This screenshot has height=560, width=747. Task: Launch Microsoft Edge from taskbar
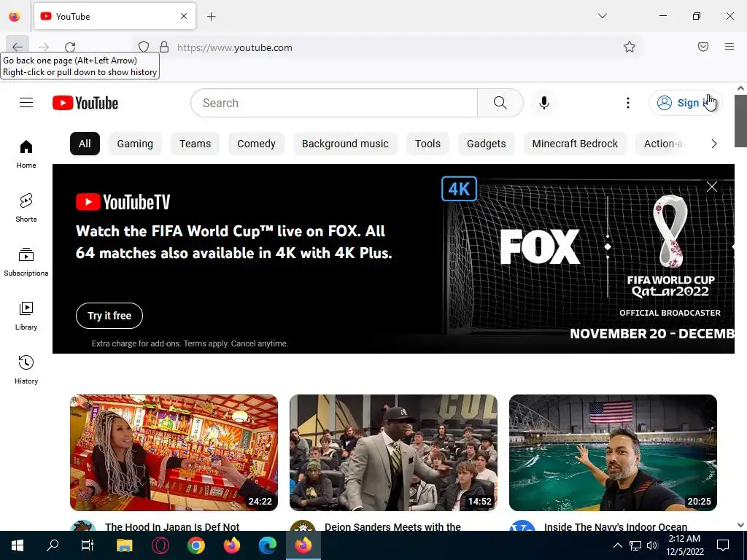267,545
